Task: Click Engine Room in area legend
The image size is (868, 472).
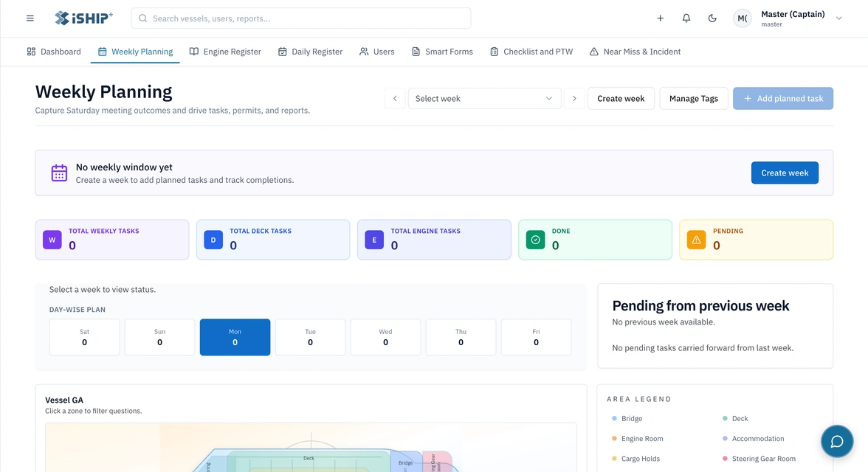Action: 637,438
